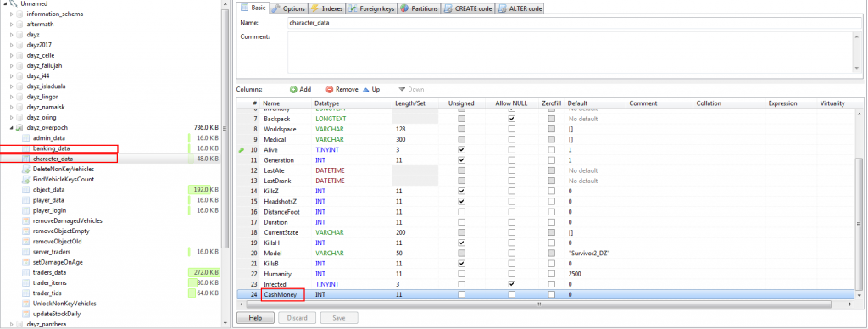Click the table icon beside player_login
The image size is (868, 329).
(25, 210)
